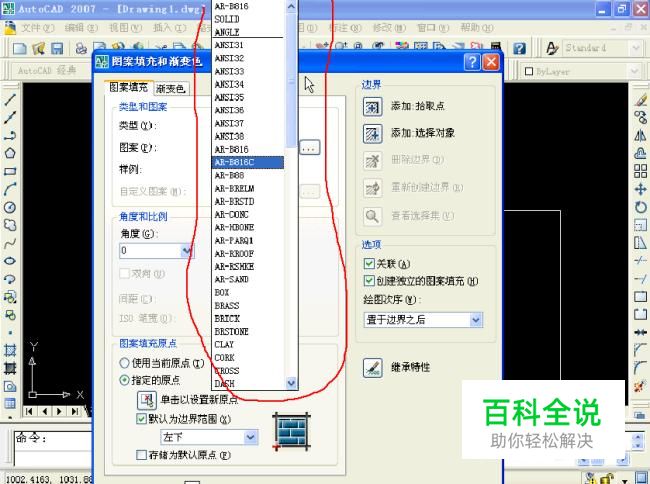Select the Line tool in draw toolbar
The height and width of the screenshot is (484, 650).
[x=10, y=100]
